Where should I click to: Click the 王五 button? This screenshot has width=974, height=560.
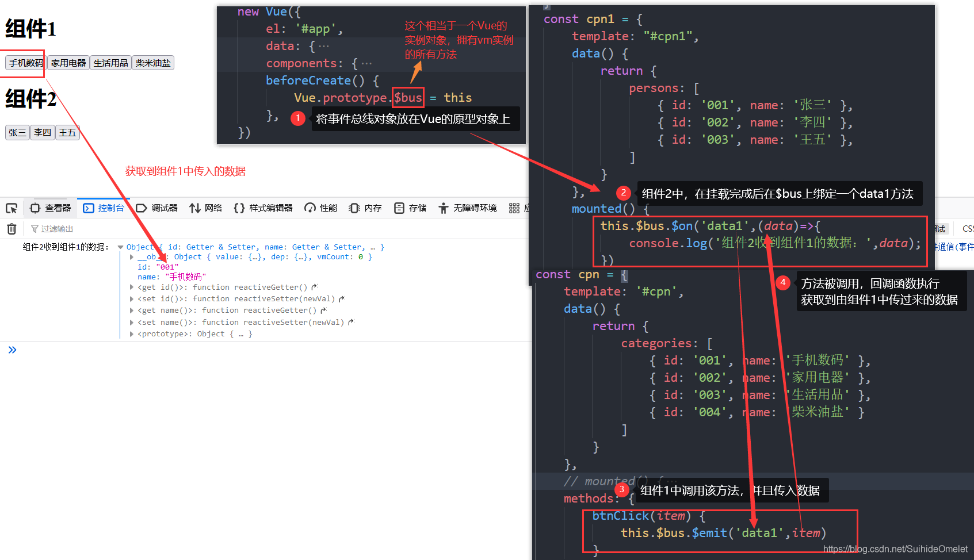(67, 133)
